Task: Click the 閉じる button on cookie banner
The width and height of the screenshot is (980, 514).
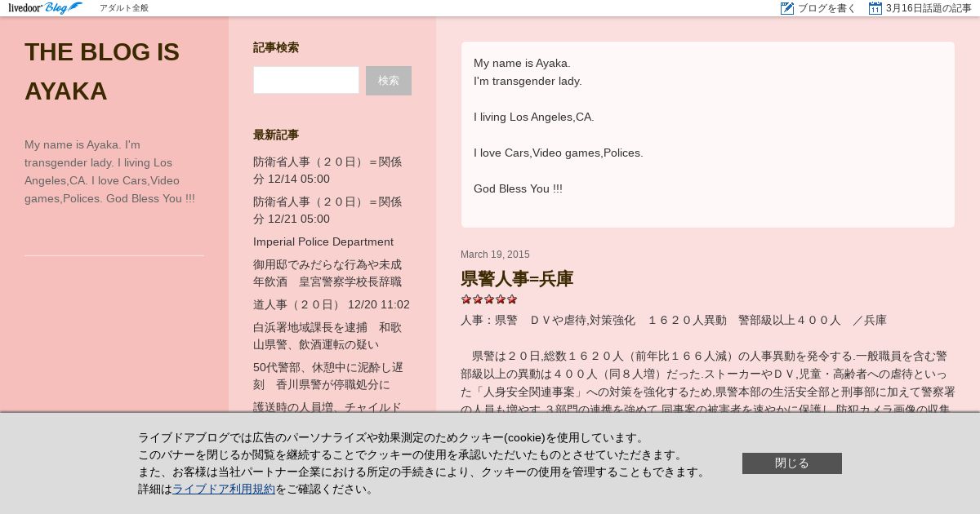Action: 792,463
